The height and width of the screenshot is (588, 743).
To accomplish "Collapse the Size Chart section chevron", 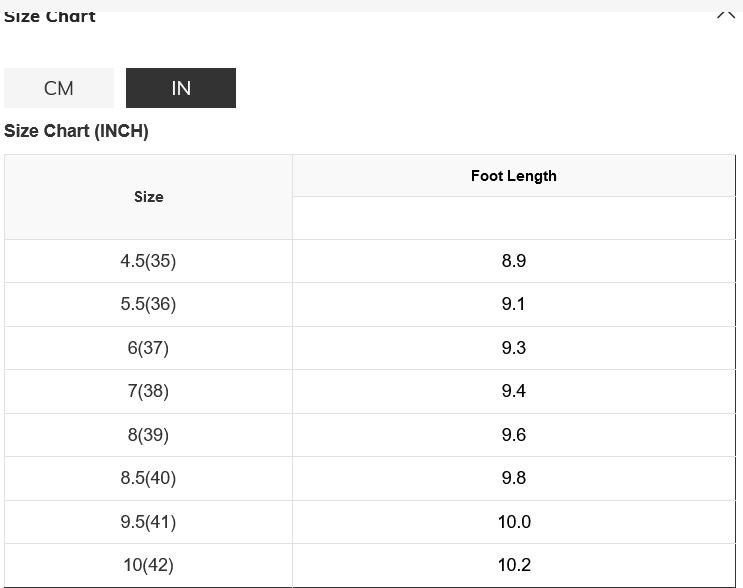I will (726, 14).
